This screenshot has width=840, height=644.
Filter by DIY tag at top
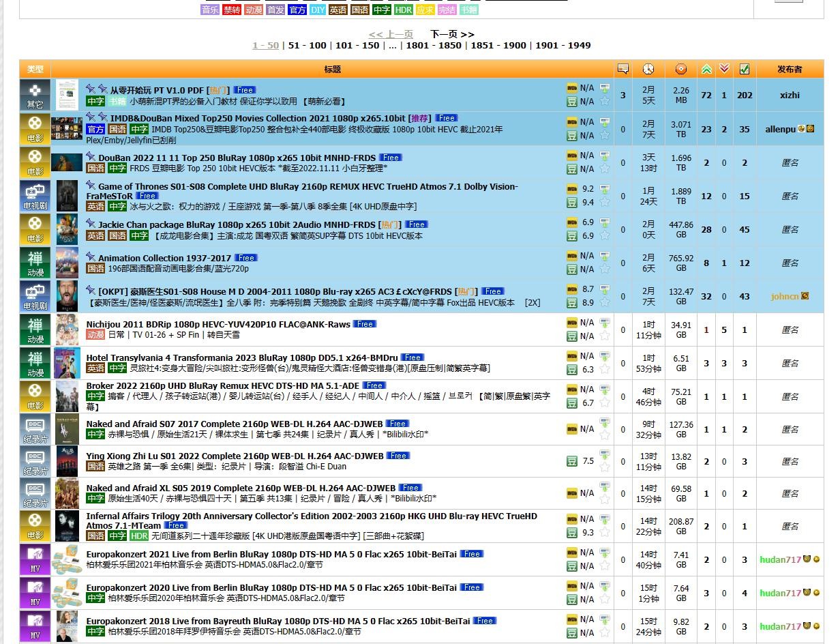(x=318, y=10)
